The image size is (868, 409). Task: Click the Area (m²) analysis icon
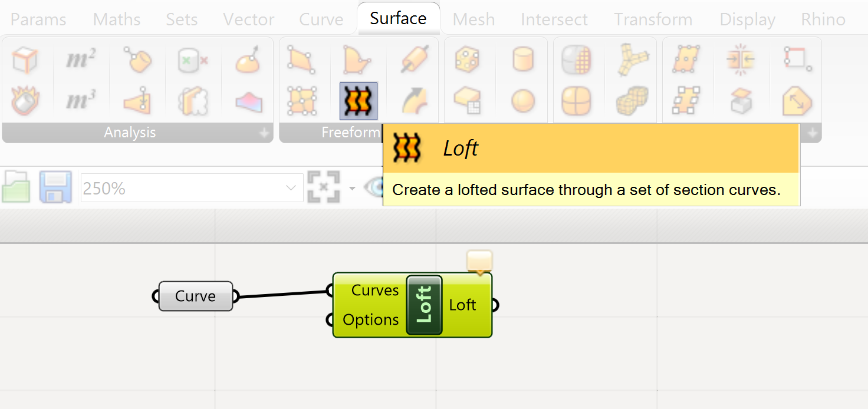[x=80, y=60]
